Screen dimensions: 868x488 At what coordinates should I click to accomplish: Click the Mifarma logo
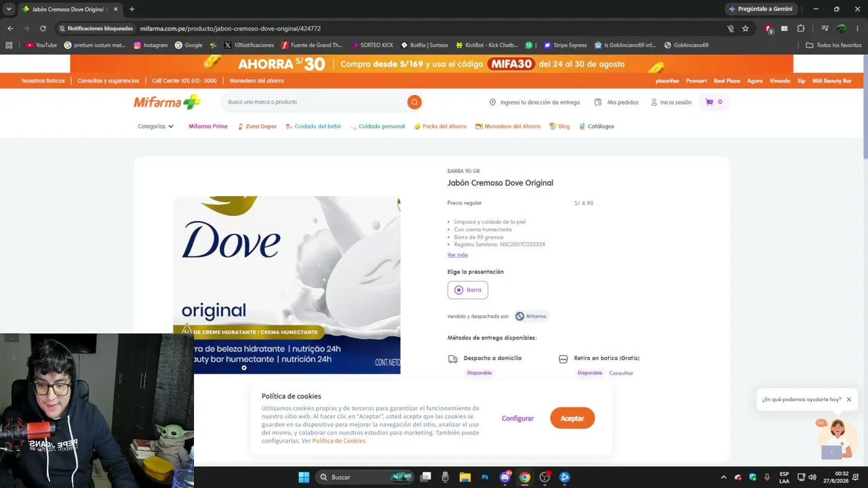click(x=167, y=102)
